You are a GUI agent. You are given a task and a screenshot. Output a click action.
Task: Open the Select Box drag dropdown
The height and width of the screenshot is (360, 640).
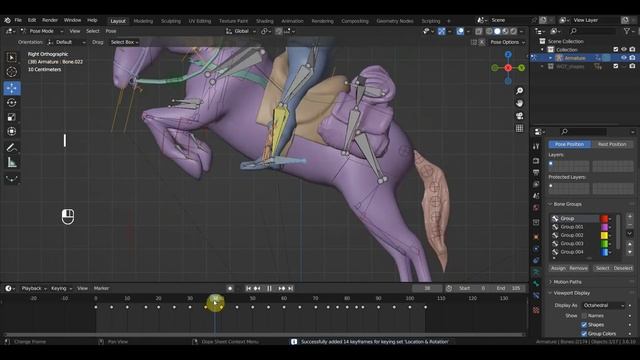[x=124, y=42]
